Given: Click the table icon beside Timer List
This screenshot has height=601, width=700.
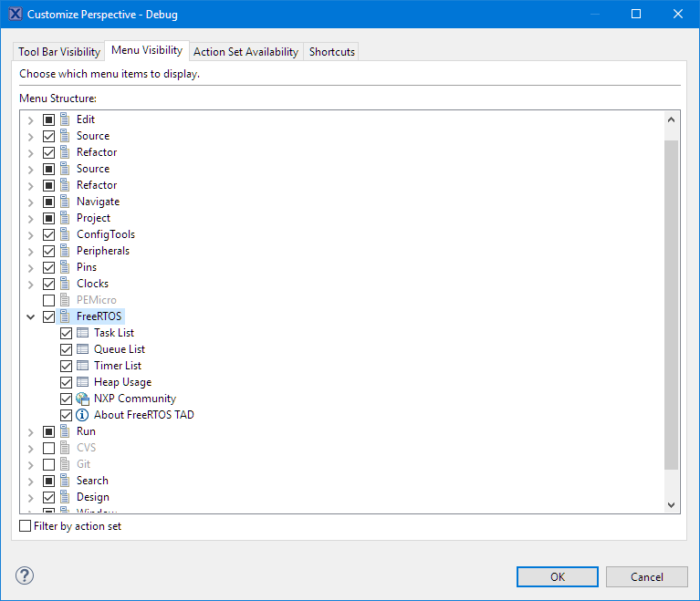Looking at the screenshot, I should (82, 366).
